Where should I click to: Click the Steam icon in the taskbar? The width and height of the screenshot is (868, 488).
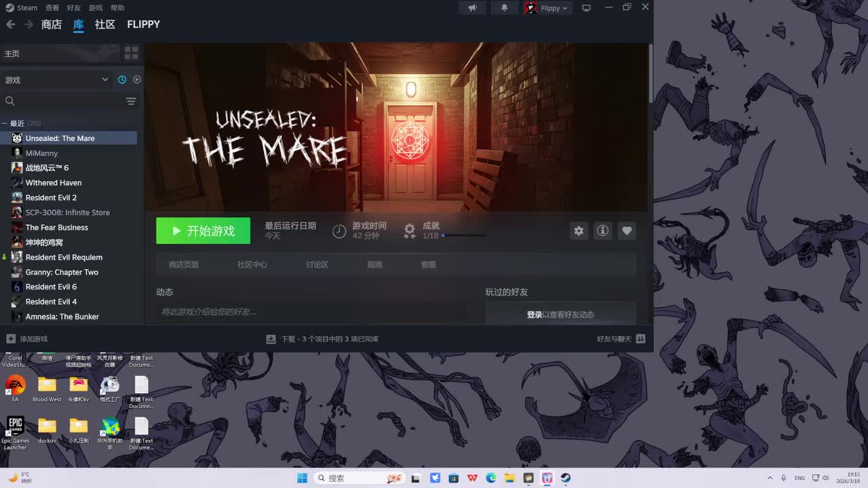coord(566,478)
